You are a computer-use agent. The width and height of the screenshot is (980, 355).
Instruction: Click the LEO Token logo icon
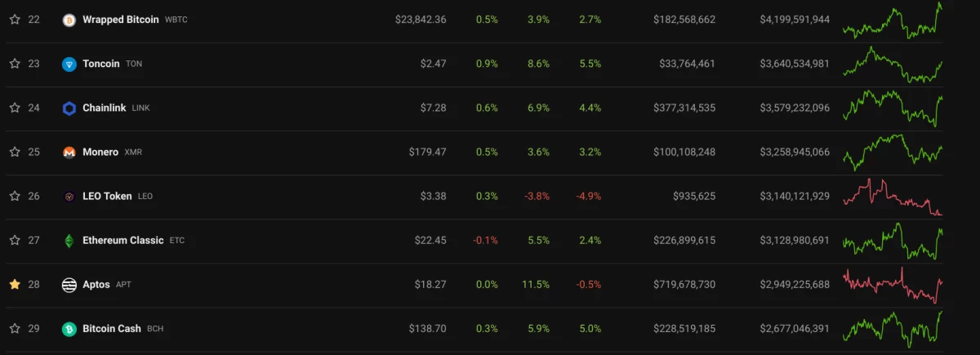(69, 196)
